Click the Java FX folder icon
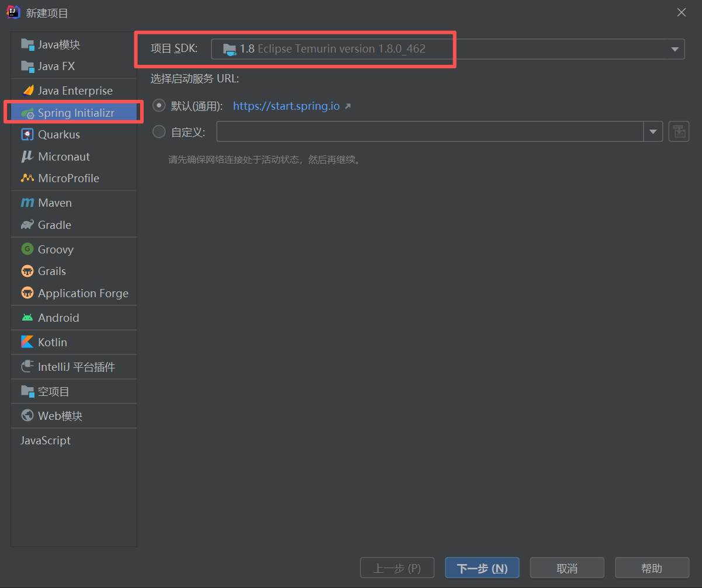The height and width of the screenshot is (588, 702). coord(27,66)
